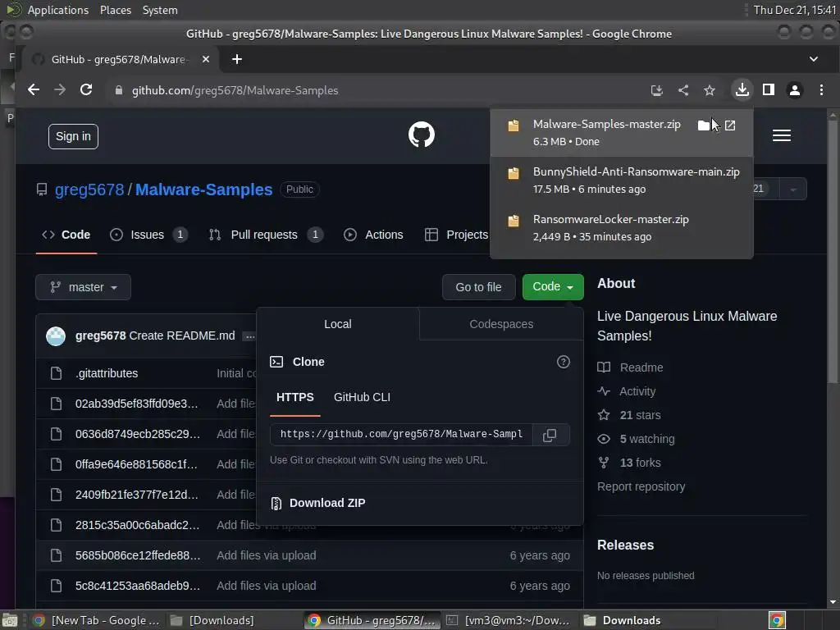Screen dimensions: 840x630
Task: Expand commit message ellipsis
Action: click(249, 336)
